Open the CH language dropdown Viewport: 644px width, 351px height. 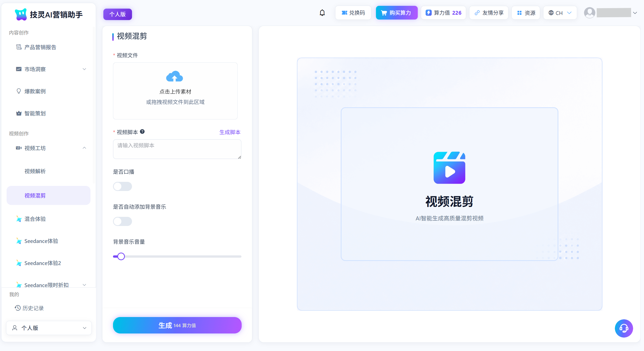coord(560,13)
